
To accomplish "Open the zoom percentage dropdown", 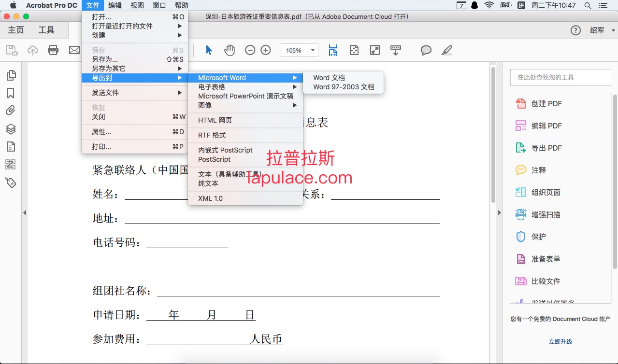I will (x=313, y=50).
